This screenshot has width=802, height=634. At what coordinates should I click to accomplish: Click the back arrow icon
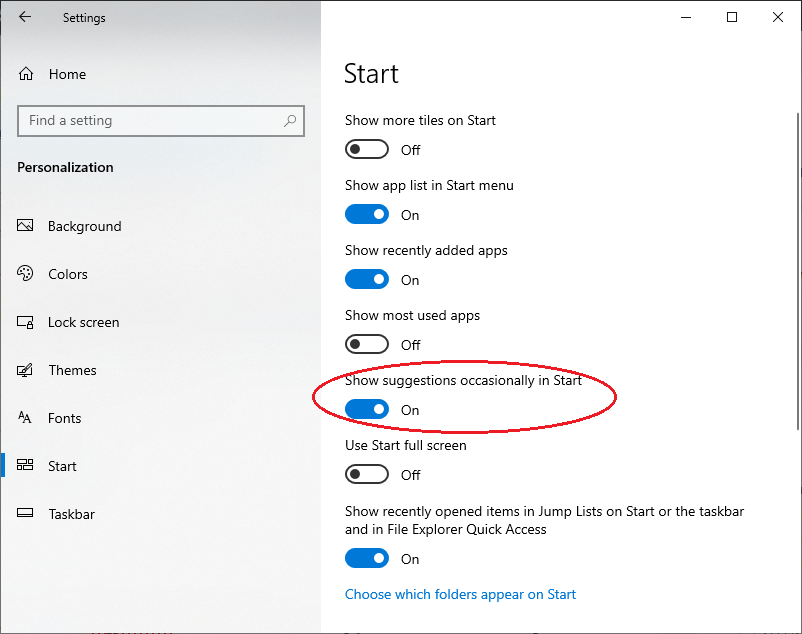(x=25, y=17)
